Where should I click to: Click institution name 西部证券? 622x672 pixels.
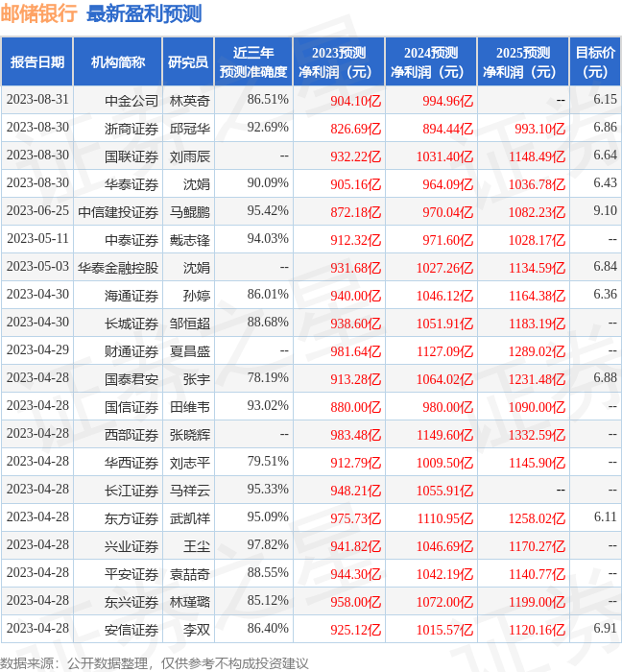tap(132, 435)
